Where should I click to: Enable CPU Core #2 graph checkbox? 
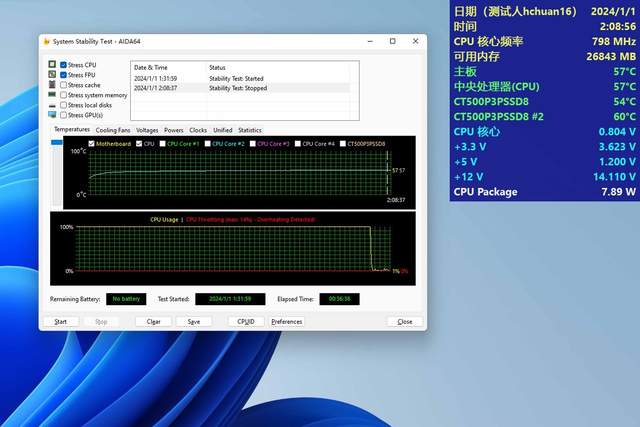tap(207, 144)
